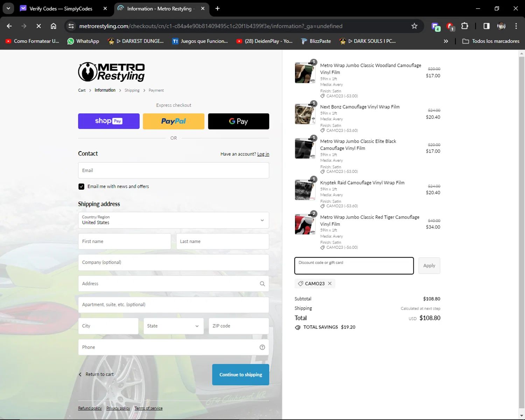Click the Address field
Screen dimensions: 525x420
(174, 283)
